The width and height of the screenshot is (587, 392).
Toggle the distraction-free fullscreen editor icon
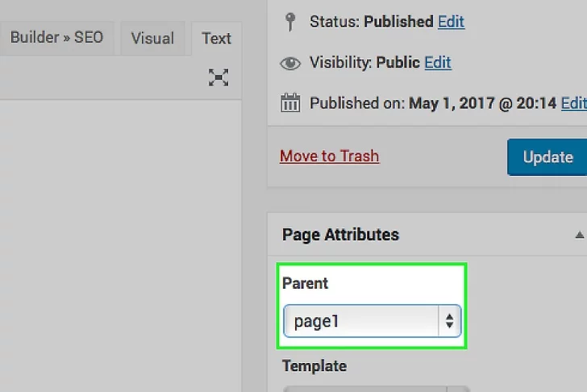(219, 77)
